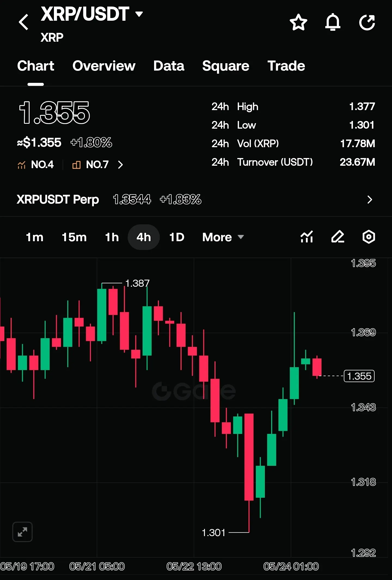The height and width of the screenshot is (580, 392).
Task: Tap the 1.387 high label on chart
Action: pos(137,283)
